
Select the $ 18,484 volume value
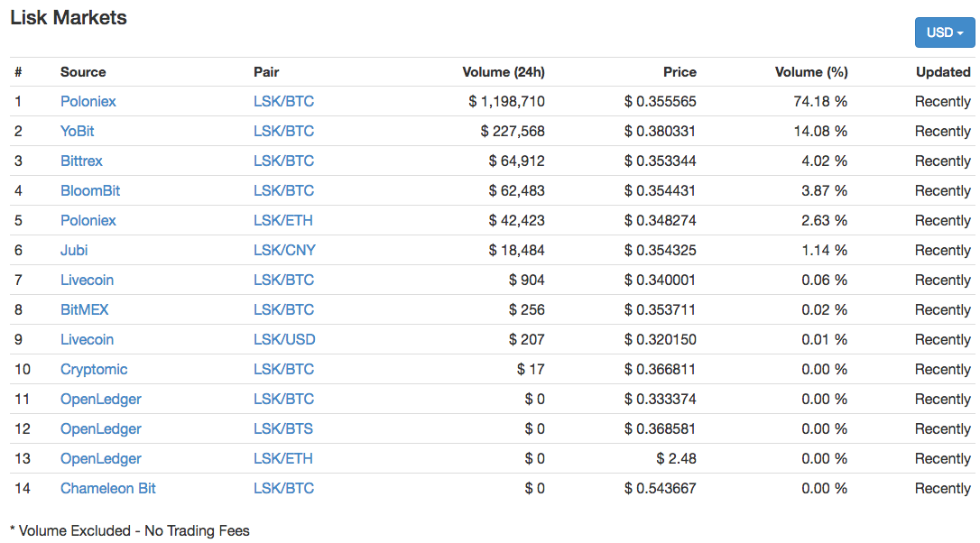(x=516, y=251)
